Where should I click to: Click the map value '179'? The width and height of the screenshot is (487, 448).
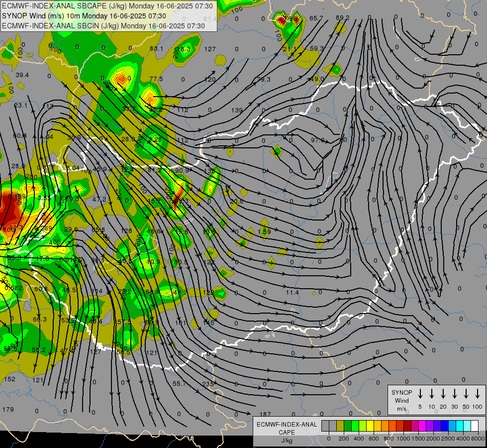coord(8,410)
